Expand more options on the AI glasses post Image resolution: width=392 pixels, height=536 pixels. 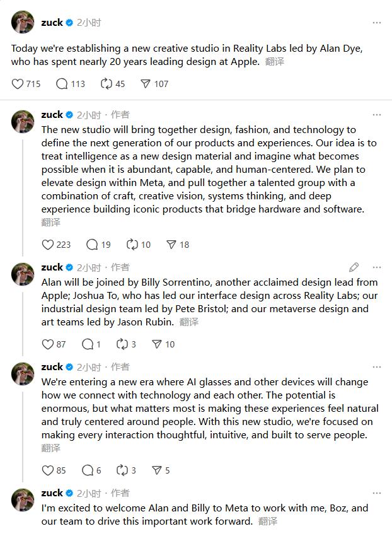point(377,367)
